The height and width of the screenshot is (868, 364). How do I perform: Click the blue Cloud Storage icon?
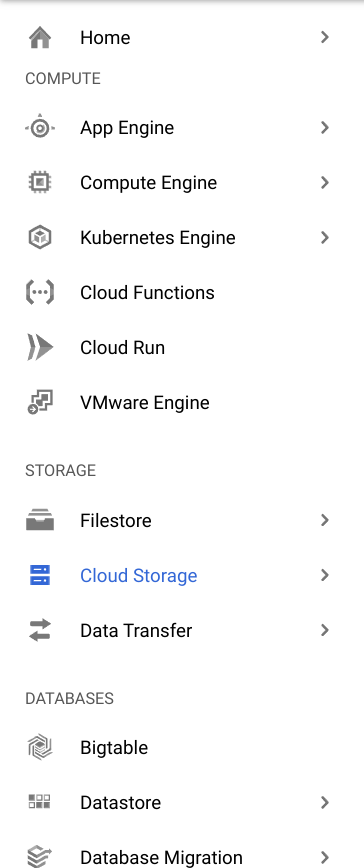pos(40,575)
